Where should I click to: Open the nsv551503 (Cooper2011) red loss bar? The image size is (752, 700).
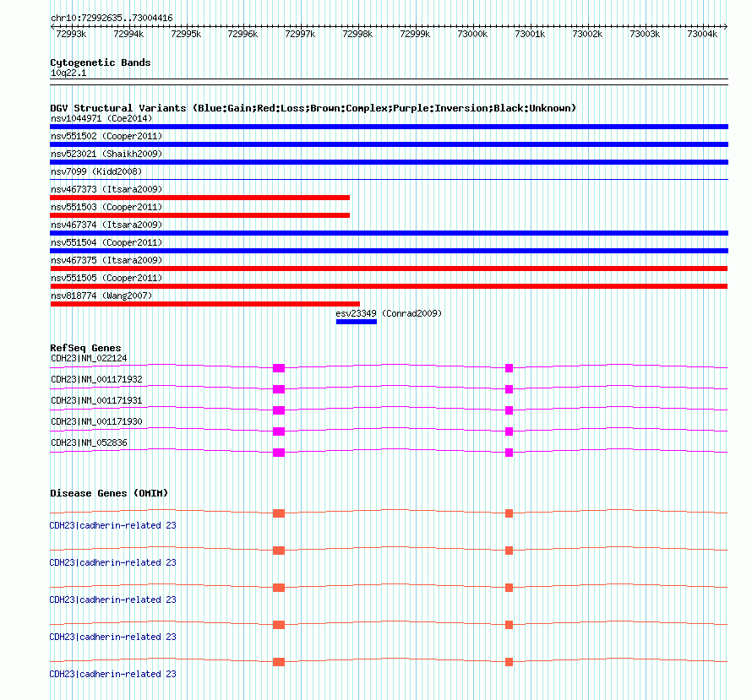point(200,215)
